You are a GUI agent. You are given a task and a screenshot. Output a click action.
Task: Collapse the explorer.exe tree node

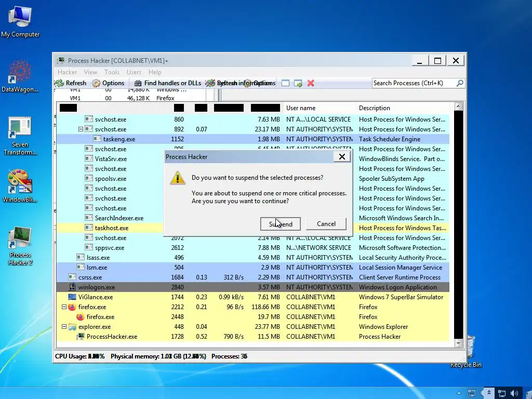(64, 326)
